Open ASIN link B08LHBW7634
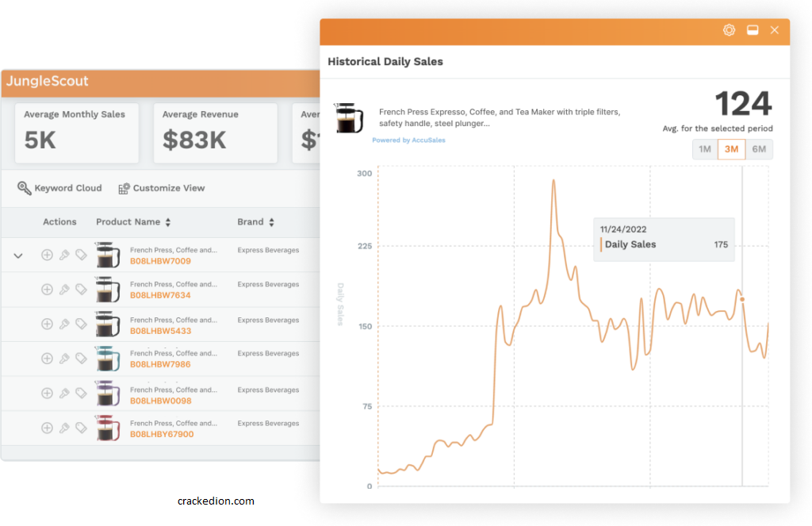 pos(160,295)
